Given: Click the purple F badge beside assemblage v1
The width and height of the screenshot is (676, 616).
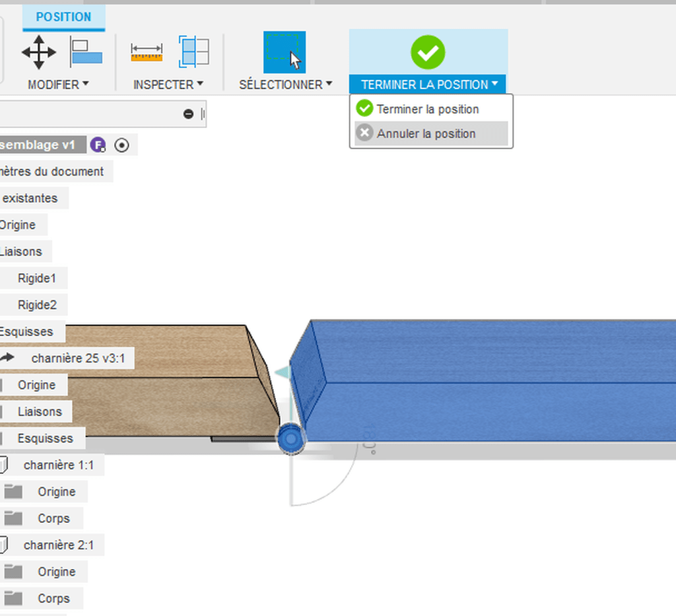Looking at the screenshot, I should pyautogui.click(x=98, y=145).
